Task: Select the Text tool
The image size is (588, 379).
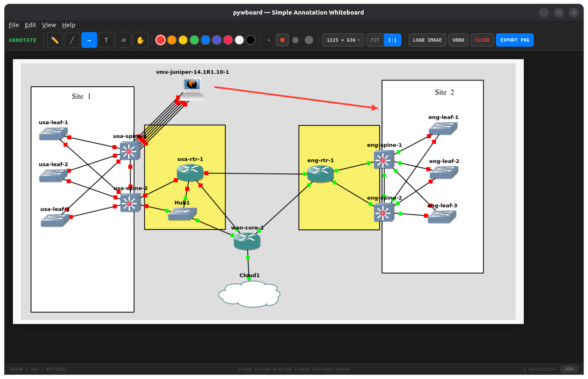Action: [106, 40]
